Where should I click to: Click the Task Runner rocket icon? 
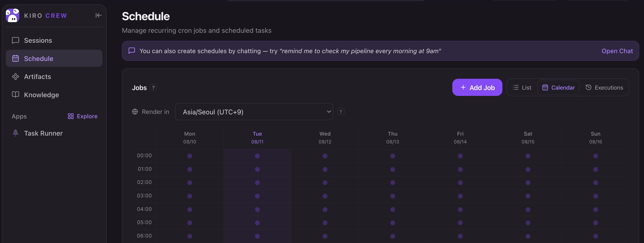(15, 133)
